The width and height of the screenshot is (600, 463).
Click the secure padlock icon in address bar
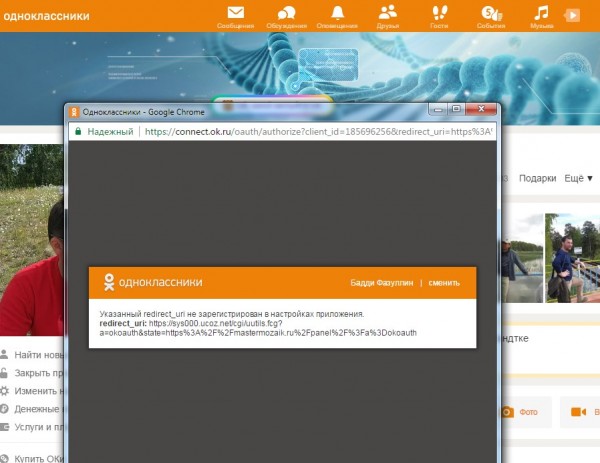78,131
